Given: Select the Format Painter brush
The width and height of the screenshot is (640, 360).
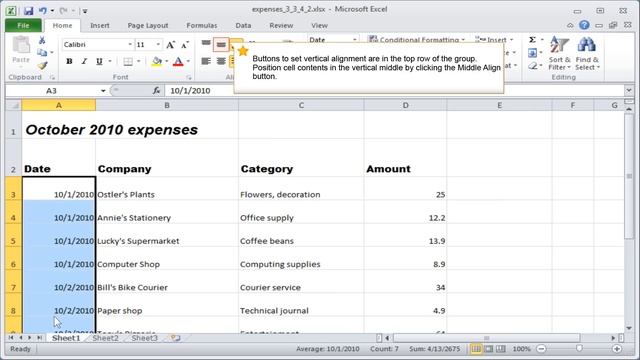Looking at the screenshot, I should (x=42, y=65).
